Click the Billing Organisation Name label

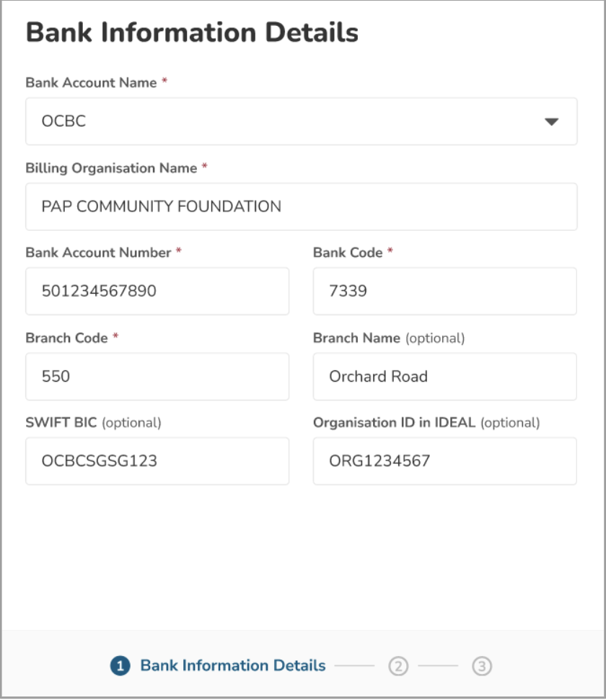point(111,168)
